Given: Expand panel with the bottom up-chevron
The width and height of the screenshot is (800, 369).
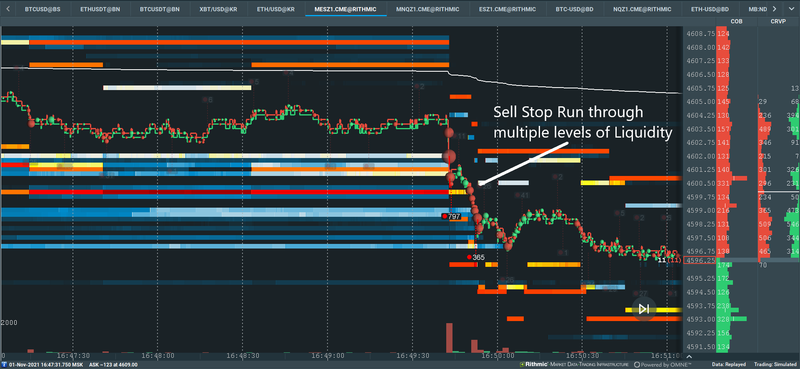Looking at the screenshot, I should (689, 356).
